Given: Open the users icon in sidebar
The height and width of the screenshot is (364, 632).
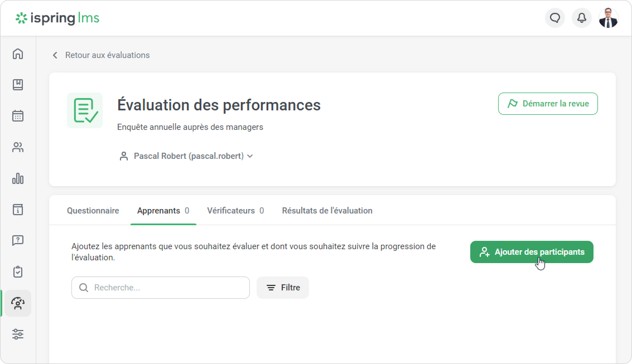Looking at the screenshot, I should pos(18,147).
